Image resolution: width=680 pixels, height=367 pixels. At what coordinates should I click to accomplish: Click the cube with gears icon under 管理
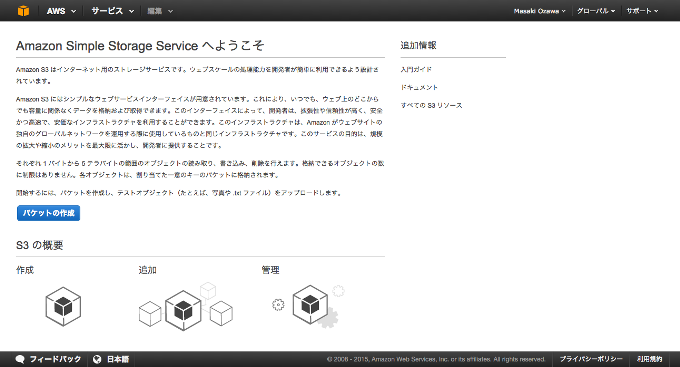click(309, 306)
